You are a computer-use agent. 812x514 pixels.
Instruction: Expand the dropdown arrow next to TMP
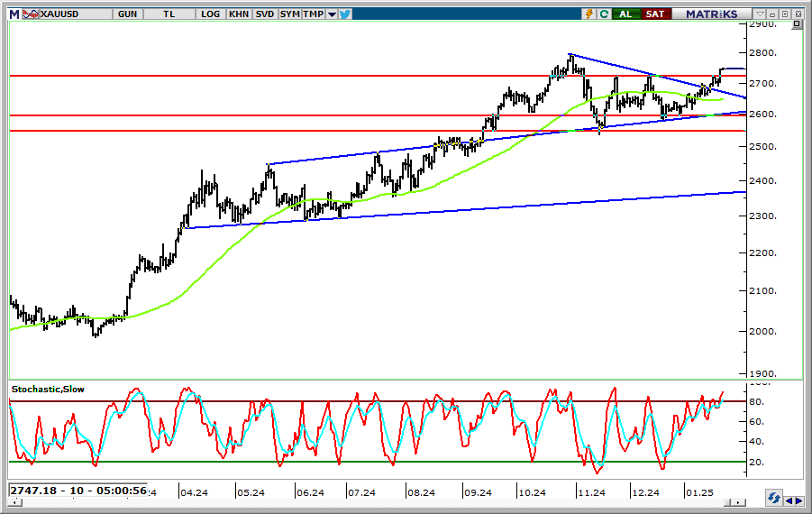pos(332,14)
